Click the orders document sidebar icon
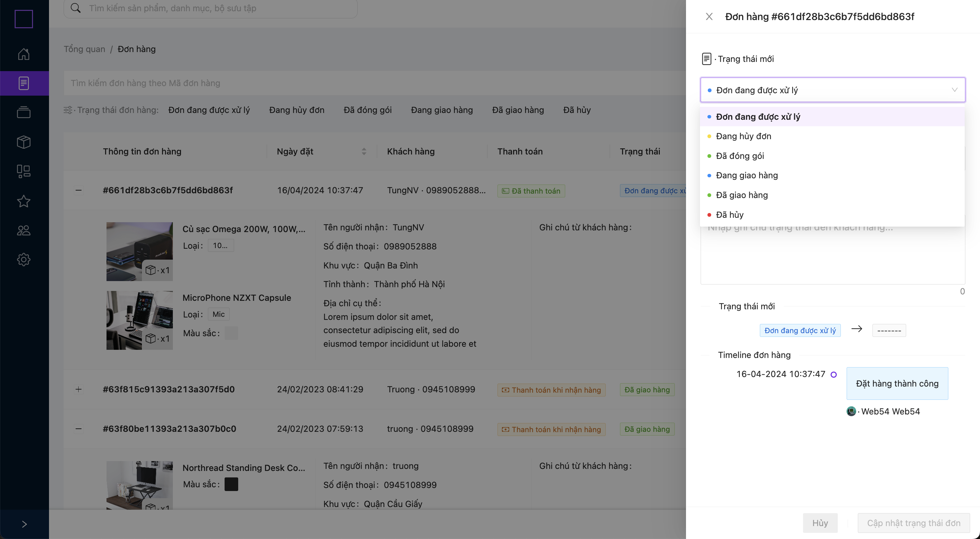 23,83
